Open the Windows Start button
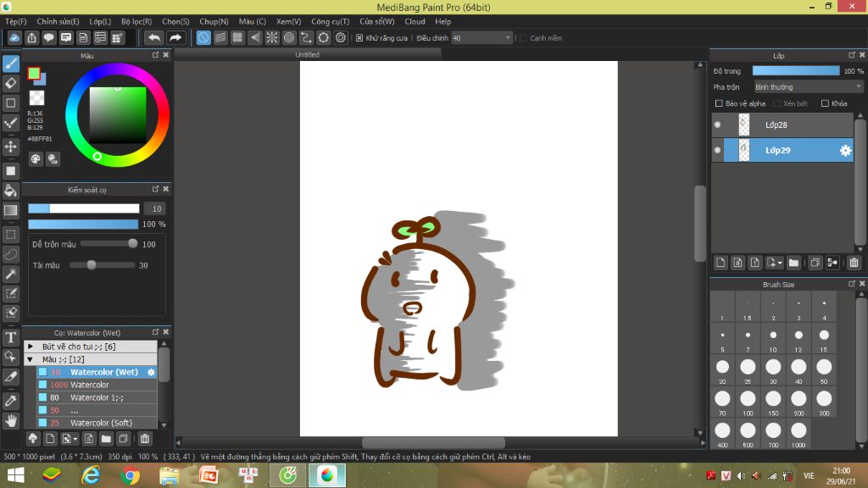This screenshot has height=488, width=868. (x=15, y=475)
